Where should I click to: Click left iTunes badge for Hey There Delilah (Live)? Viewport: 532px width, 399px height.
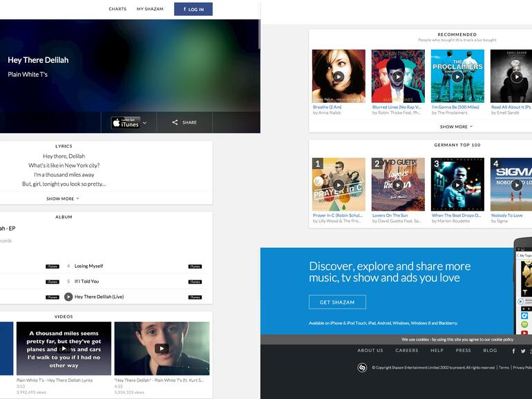53,298
